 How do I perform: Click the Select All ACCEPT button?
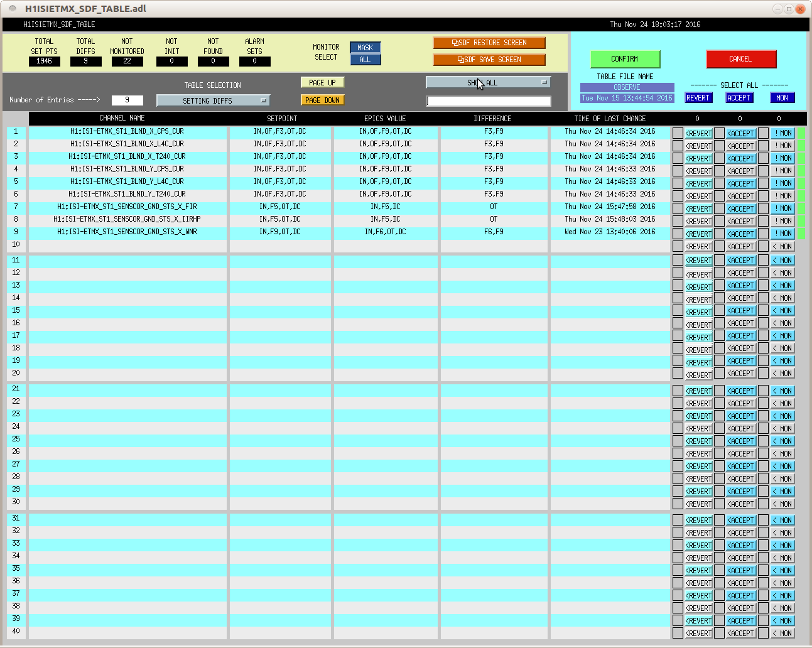pyautogui.click(x=739, y=98)
